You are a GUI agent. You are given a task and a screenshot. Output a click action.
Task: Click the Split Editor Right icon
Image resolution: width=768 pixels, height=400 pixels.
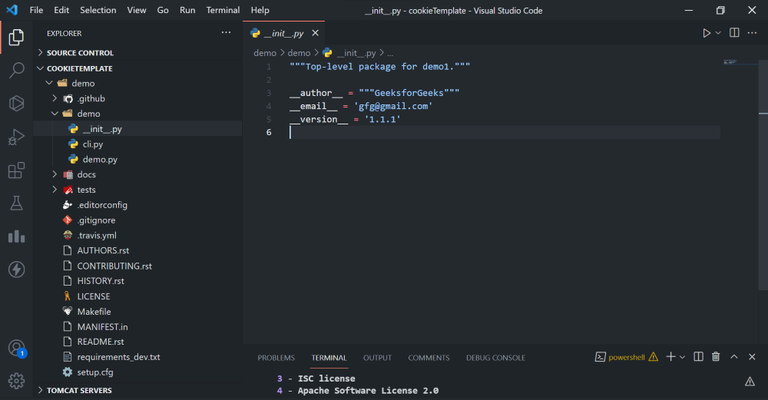(734, 33)
